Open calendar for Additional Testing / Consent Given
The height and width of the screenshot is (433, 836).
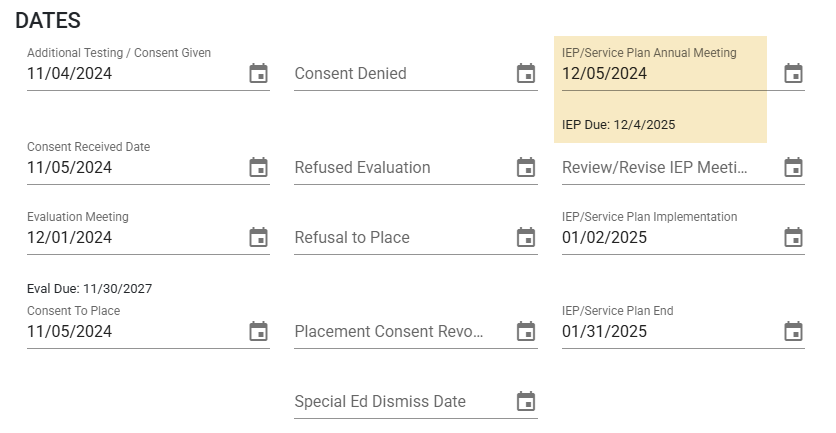coord(259,74)
